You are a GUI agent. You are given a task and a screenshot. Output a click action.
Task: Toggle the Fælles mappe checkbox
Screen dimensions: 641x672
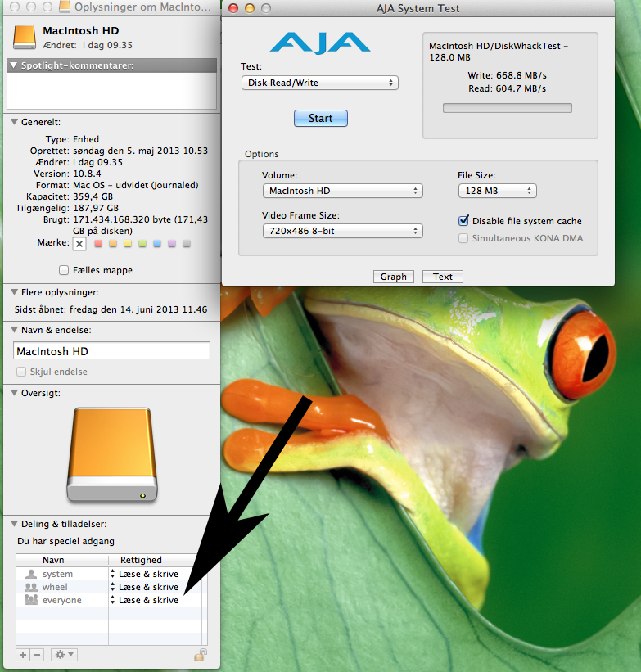[64, 270]
